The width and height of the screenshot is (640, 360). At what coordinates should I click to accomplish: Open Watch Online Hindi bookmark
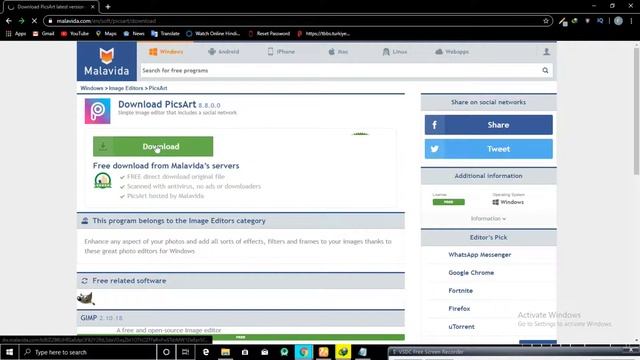coord(213,34)
